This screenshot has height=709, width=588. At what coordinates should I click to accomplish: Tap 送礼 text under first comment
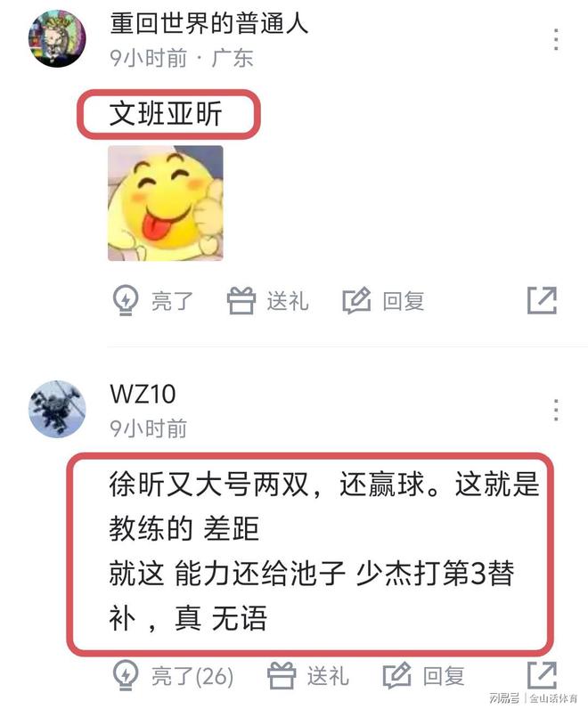tap(288, 301)
